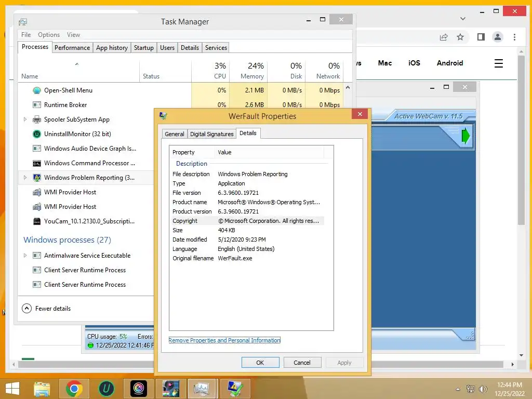Select the Copyright property row
532x399 pixels.
point(247,221)
